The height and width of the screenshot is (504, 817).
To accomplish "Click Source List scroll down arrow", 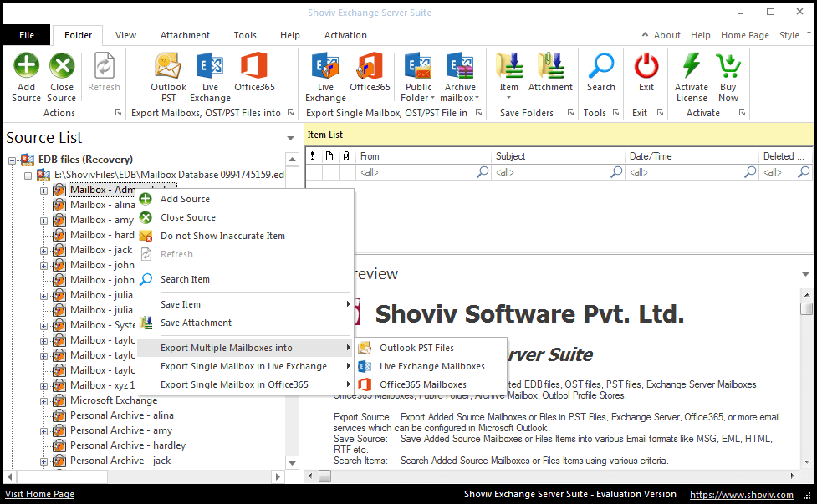I will click(292, 462).
